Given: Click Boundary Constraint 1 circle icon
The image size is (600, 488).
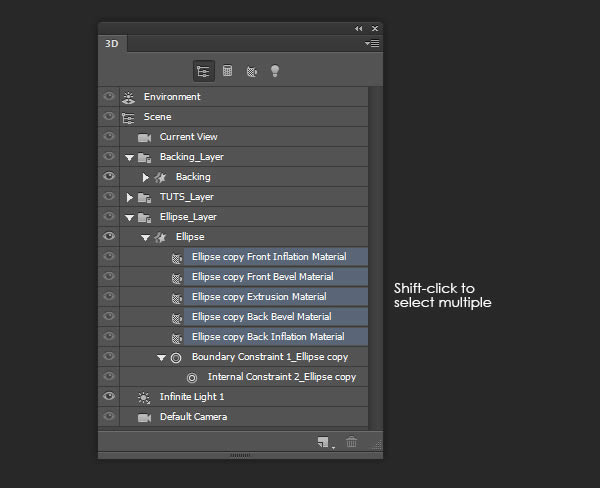Looking at the screenshot, I should [x=176, y=358].
